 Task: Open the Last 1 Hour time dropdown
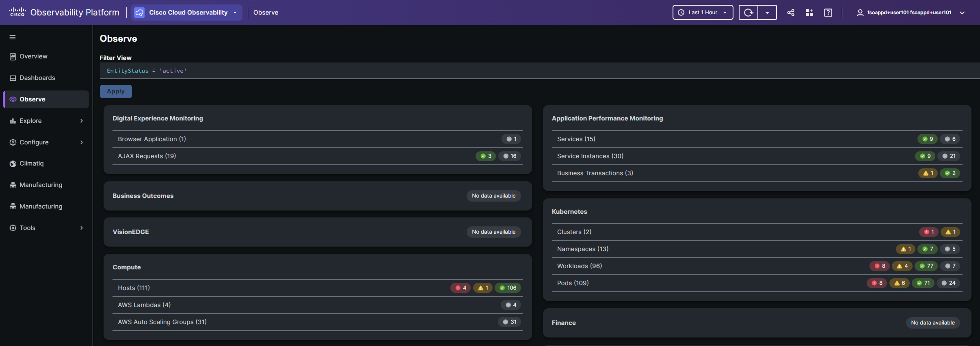pyautogui.click(x=702, y=12)
